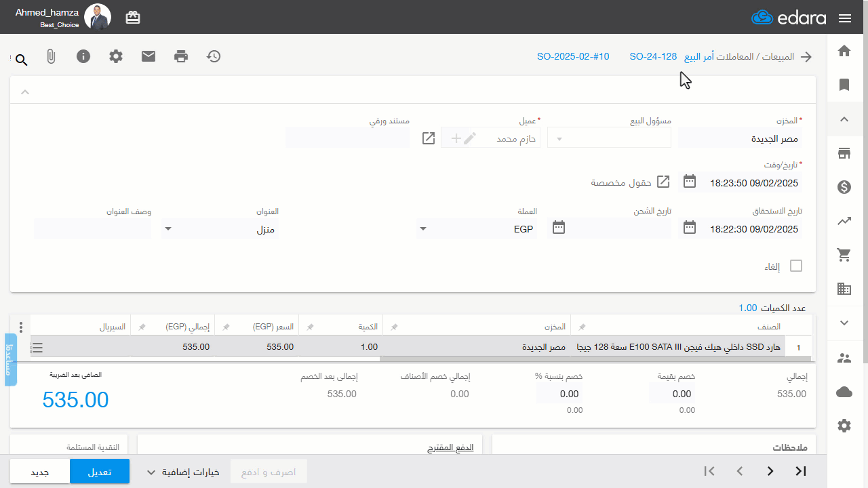The image size is (868, 488).
Task: Open the store icon in sidebar
Action: [844, 153]
